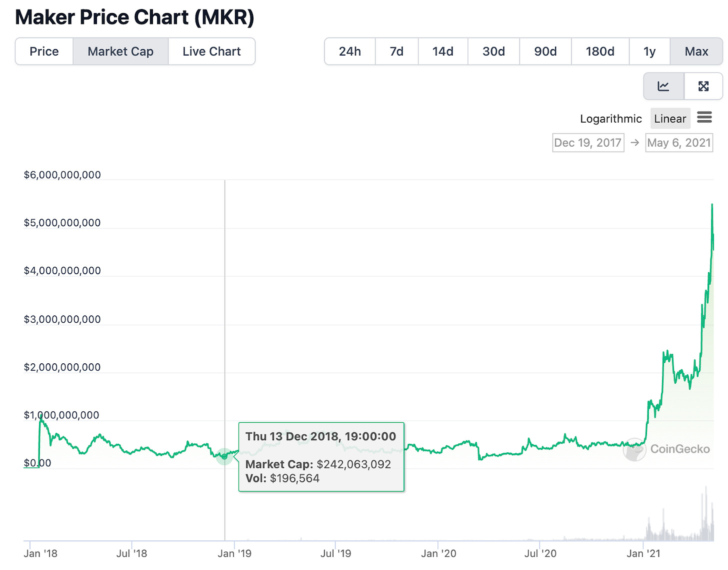
Task: Open the chart hamburger menu
Action: [x=704, y=118]
